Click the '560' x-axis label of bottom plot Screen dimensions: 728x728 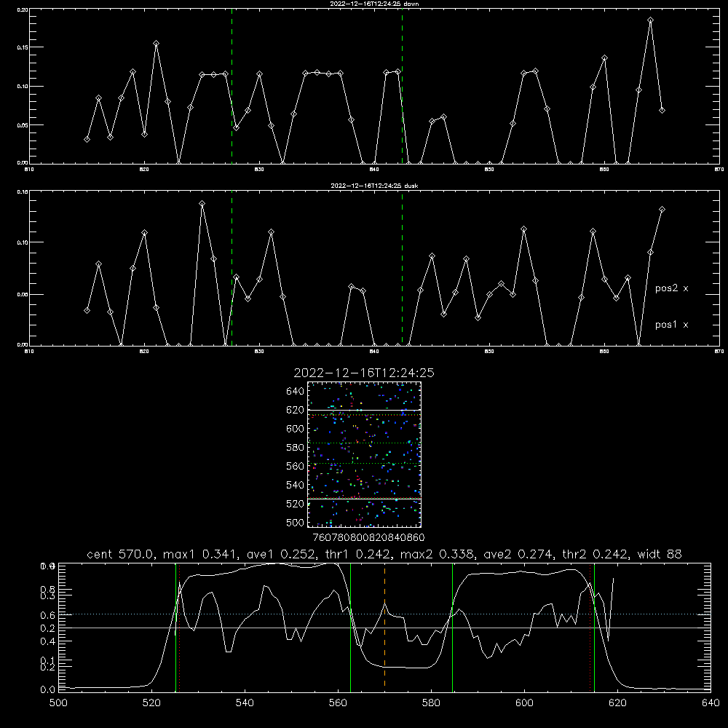(338, 703)
